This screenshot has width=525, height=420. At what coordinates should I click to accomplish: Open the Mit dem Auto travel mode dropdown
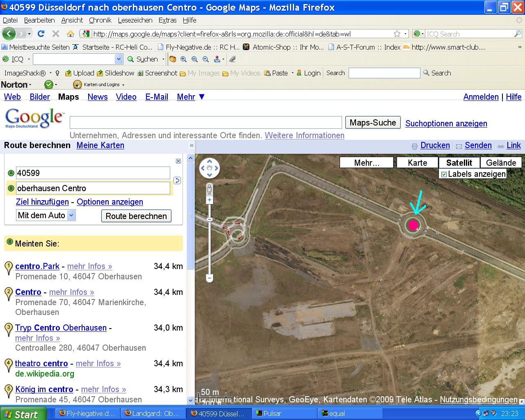point(71,215)
